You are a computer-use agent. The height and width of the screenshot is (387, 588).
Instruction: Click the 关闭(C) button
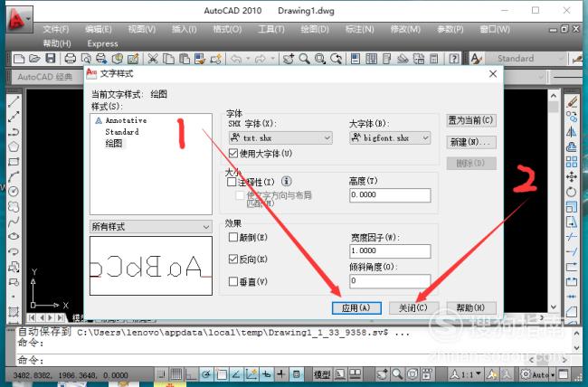pos(413,307)
